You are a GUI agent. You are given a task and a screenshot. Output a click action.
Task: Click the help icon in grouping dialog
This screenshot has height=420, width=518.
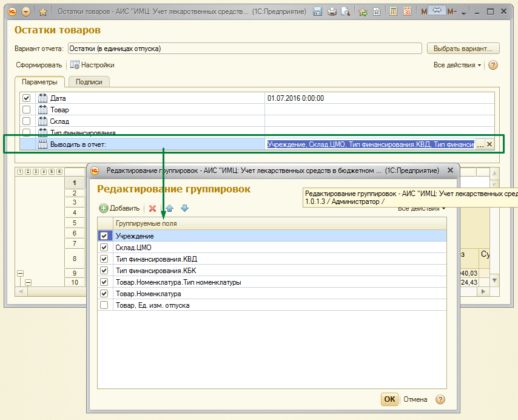(440, 399)
